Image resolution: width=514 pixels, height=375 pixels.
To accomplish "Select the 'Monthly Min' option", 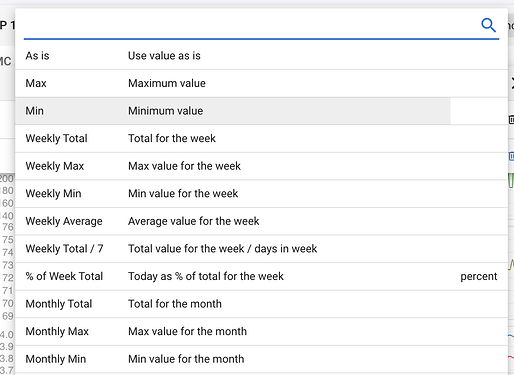I will click(261, 359).
